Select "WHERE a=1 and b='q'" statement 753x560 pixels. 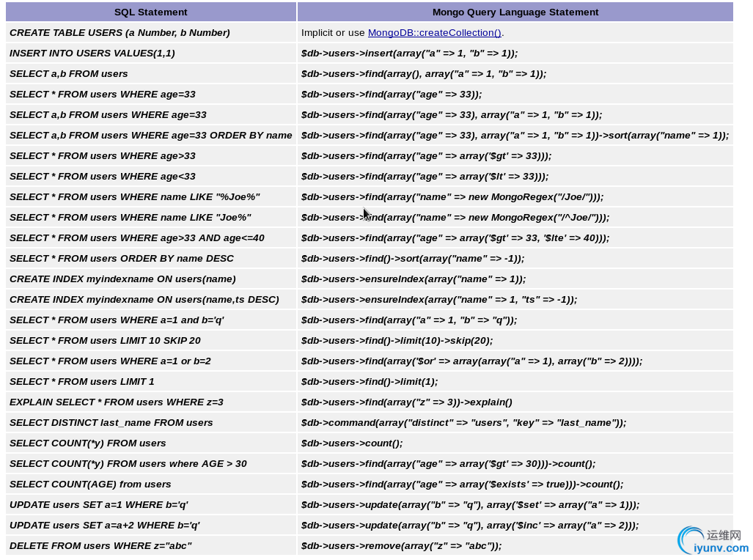pyautogui.click(x=151, y=320)
